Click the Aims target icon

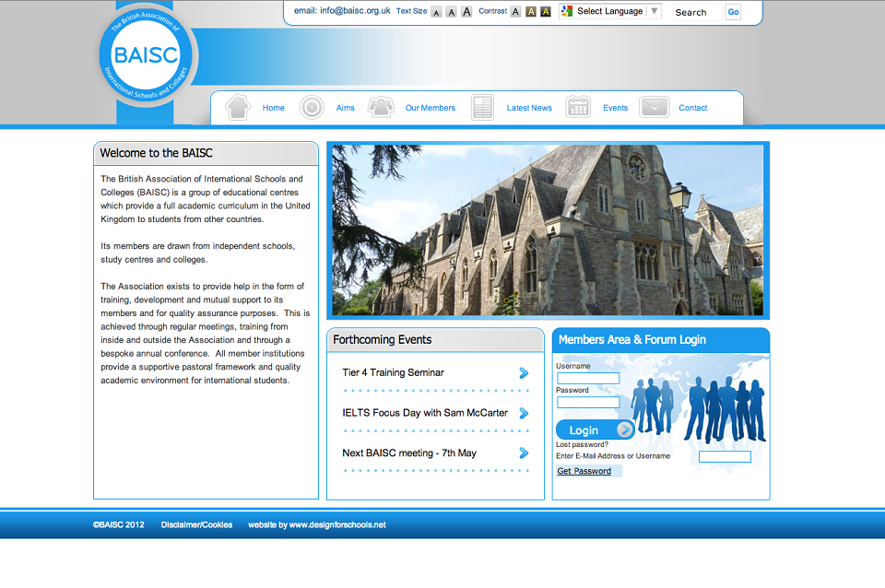click(312, 107)
